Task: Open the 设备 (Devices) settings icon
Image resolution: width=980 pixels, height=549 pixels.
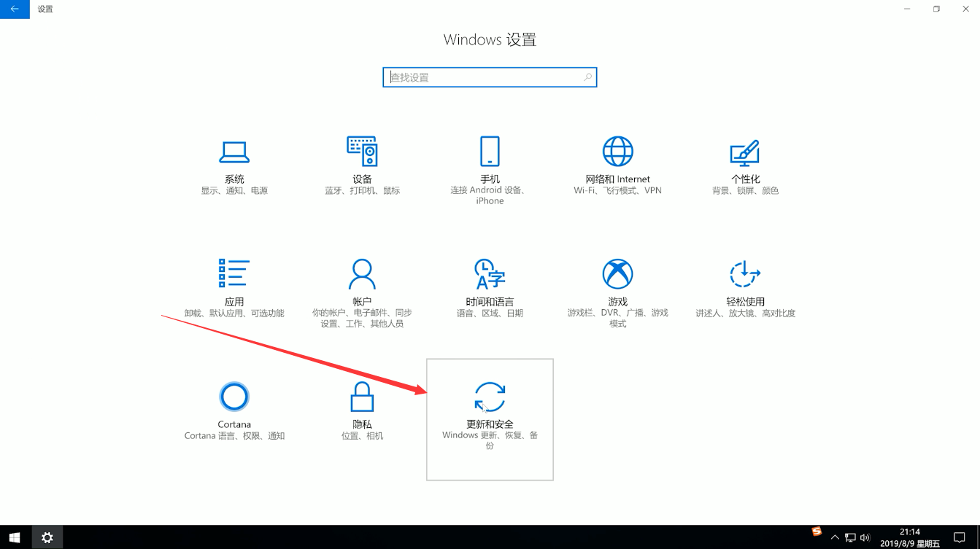Action: [362, 151]
